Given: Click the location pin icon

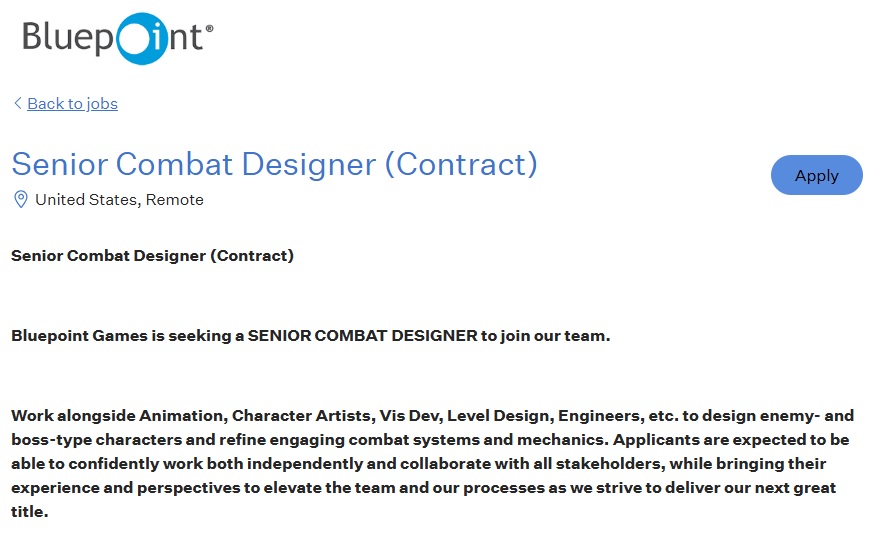Looking at the screenshot, I should pyautogui.click(x=20, y=199).
